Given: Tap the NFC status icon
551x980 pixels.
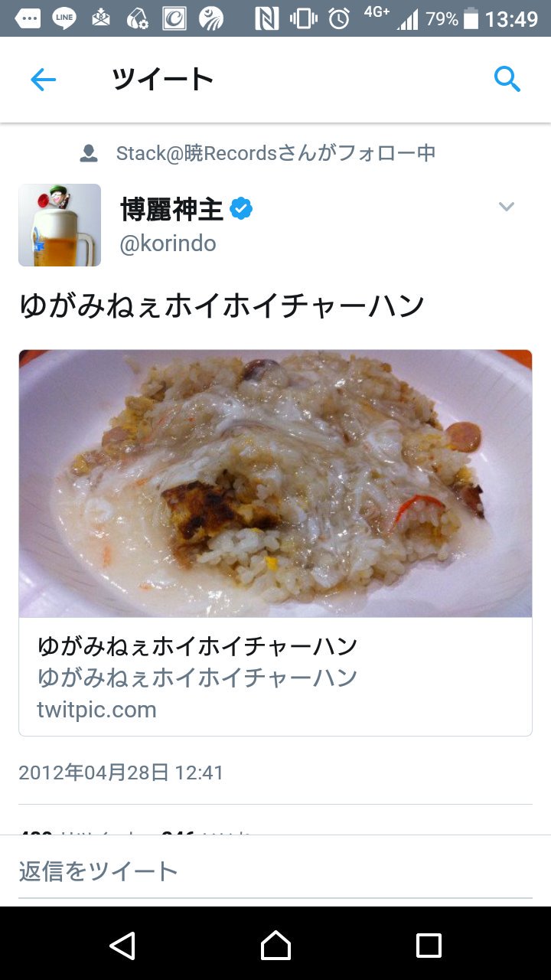Looking at the screenshot, I should click(x=266, y=18).
